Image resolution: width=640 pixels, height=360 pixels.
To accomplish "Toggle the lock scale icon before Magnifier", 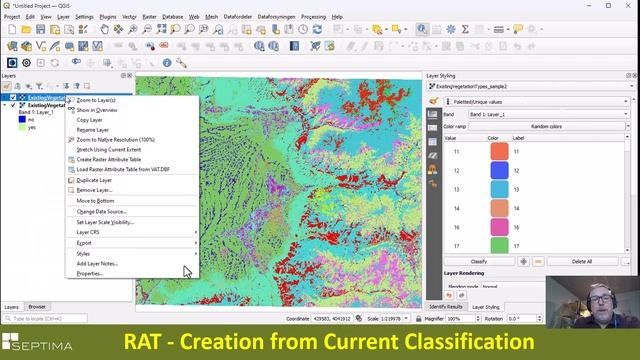I will pos(418,318).
